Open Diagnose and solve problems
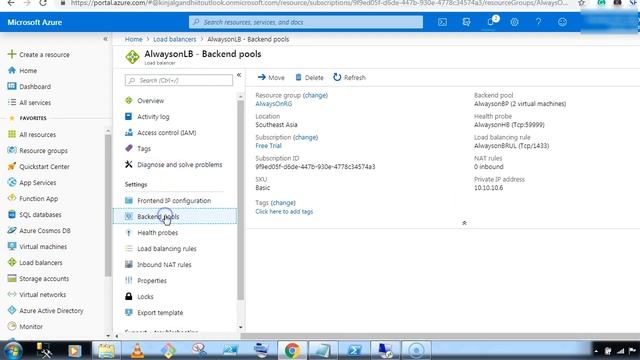This screenshot has height=360, width=640. [175, 164]
